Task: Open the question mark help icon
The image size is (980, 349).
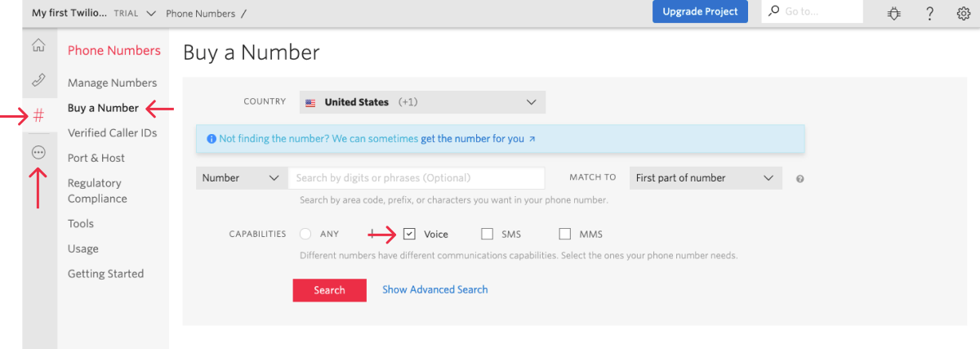Action: coord(929,13)
